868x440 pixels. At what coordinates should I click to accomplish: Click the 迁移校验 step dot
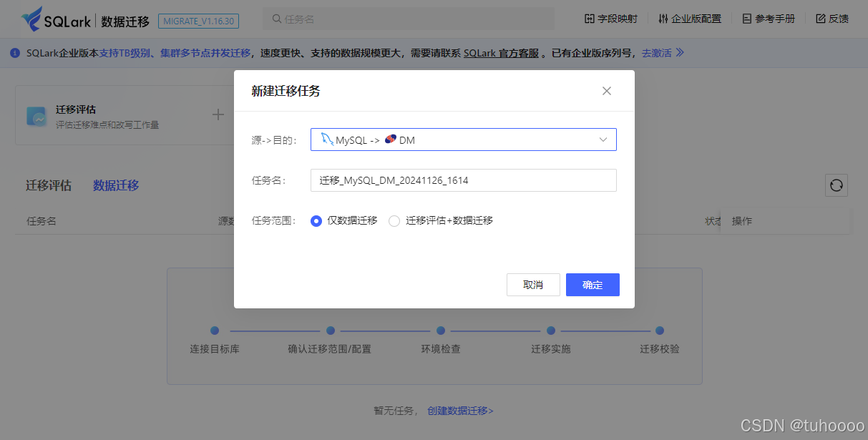(660, 331)
